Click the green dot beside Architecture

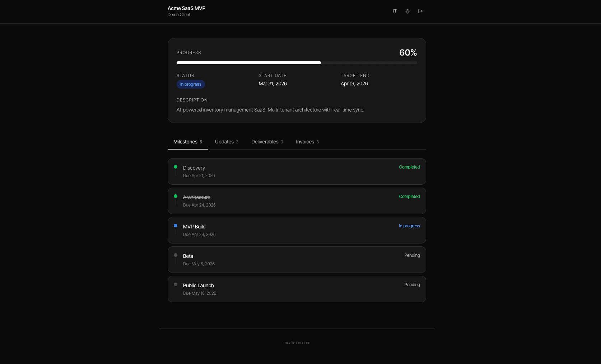(176, 196)
